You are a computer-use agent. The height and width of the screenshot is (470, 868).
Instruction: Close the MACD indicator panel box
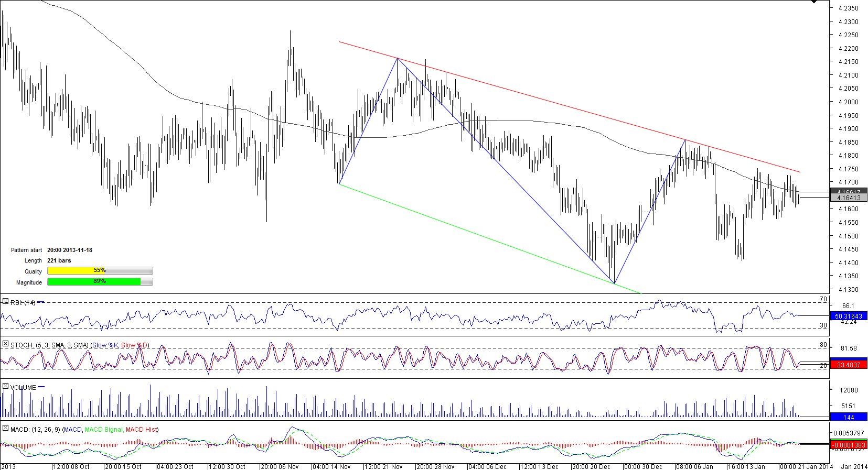(x=5, y=428)
